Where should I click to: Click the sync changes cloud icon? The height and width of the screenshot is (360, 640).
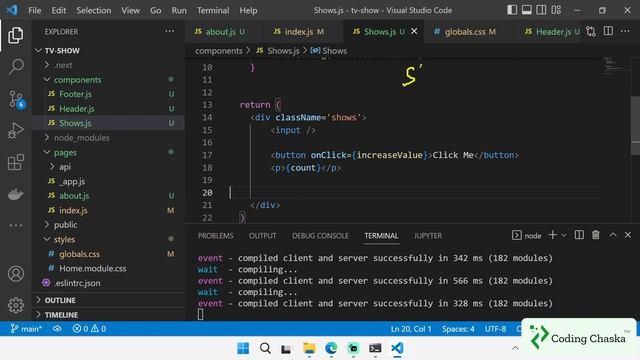click(x=57, y=329)
